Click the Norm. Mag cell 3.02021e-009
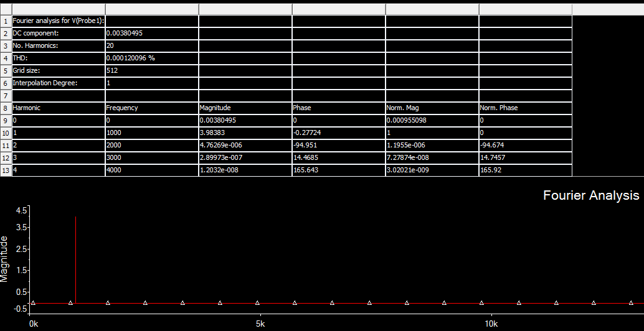644x331 pixels. pyautogui.click(x=432, y=170)
